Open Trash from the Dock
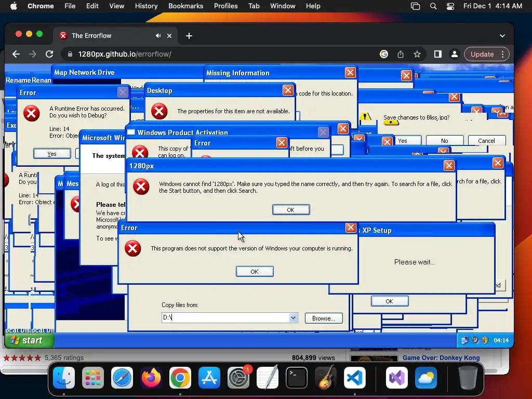Image resolution: width=532 pixels, height=399 pixels. [468, 378]
